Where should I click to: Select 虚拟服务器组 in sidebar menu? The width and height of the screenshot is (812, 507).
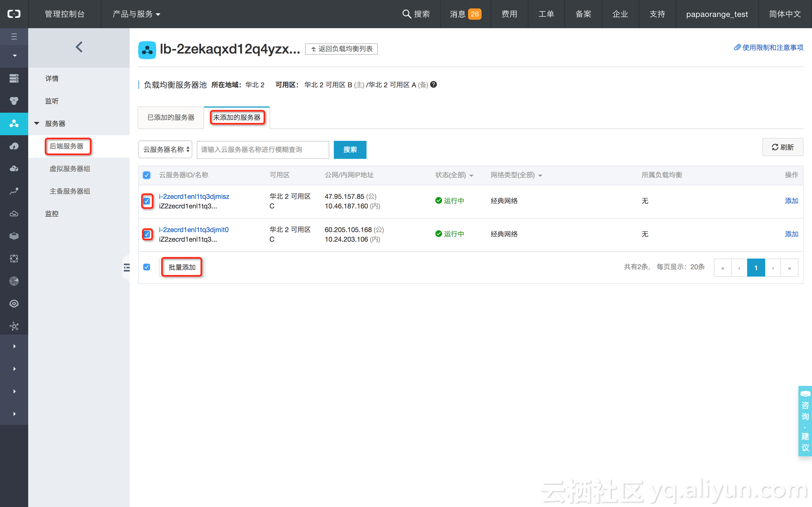tap(69, 169)
